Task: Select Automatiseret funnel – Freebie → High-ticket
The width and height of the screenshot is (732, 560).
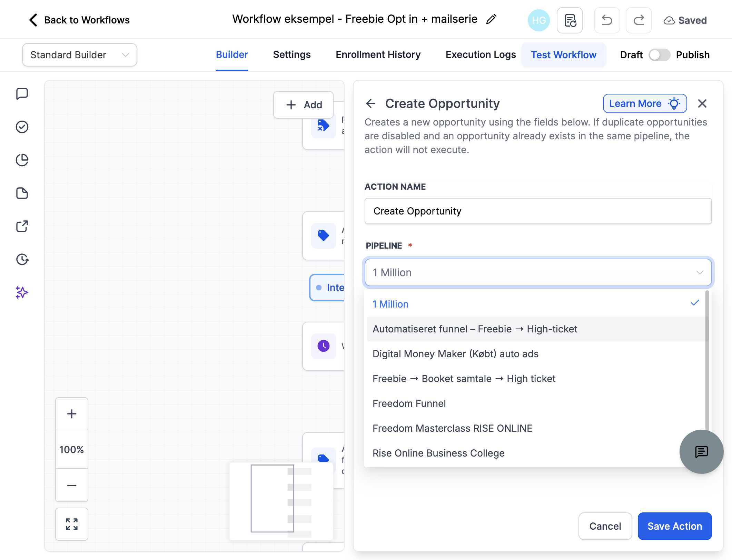Action: point(537,329)
